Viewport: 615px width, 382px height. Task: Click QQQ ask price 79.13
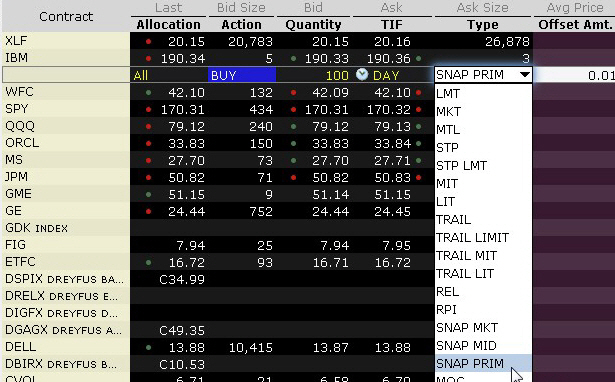[x=392, y=127]
